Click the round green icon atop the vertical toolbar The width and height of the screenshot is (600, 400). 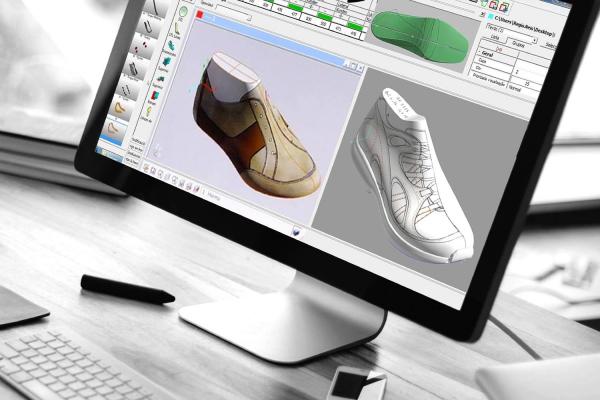click(x=183, y=12)
